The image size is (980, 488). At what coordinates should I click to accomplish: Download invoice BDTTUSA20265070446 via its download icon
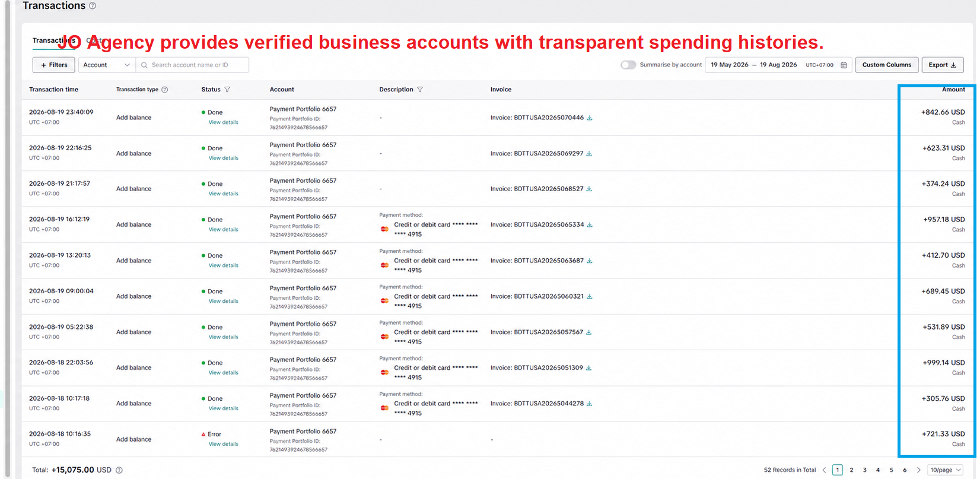(590, 118)
